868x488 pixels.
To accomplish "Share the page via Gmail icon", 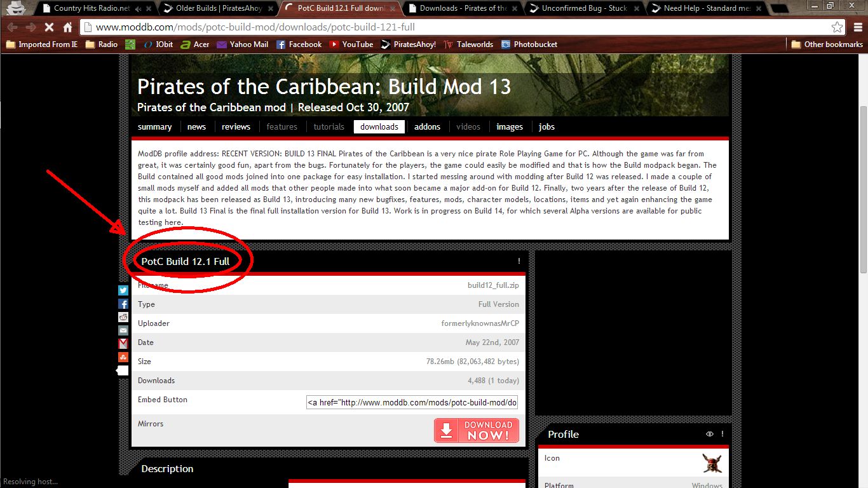I will coord(123,344).
